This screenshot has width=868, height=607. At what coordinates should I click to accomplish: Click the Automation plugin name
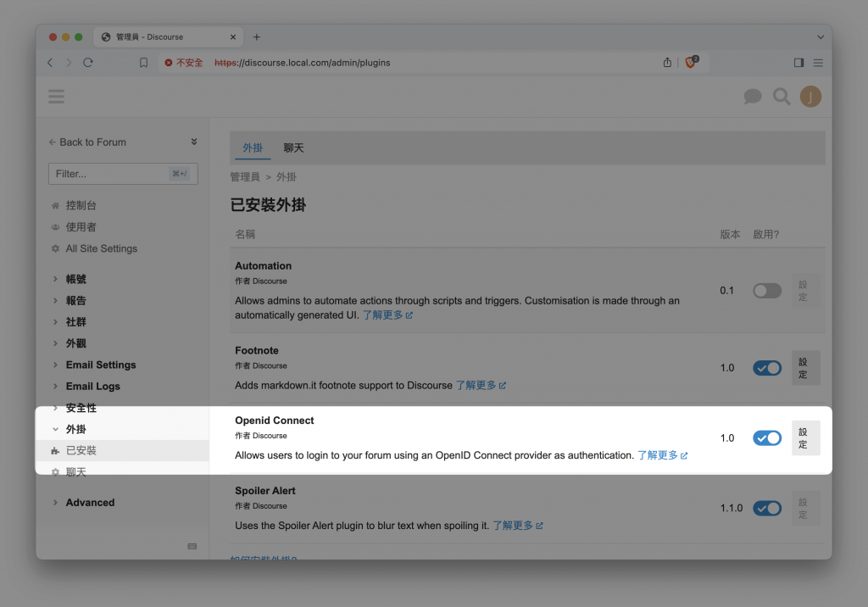point(263,266)
